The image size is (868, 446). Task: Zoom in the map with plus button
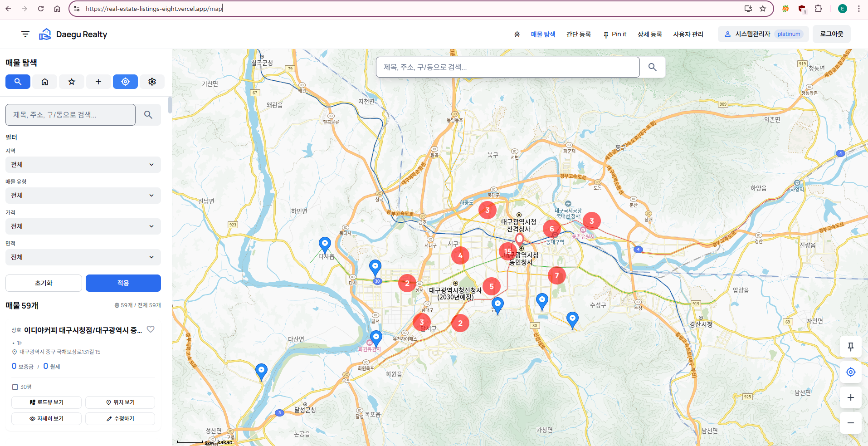coord(850,397)
